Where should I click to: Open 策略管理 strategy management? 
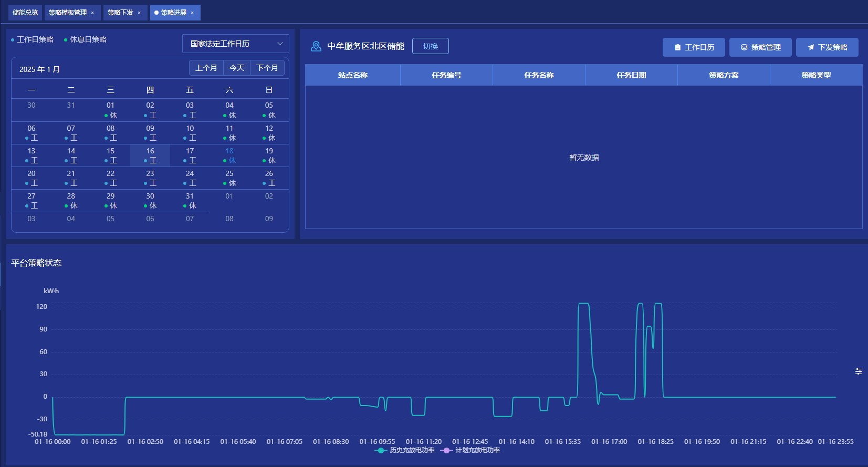point(760,47)
